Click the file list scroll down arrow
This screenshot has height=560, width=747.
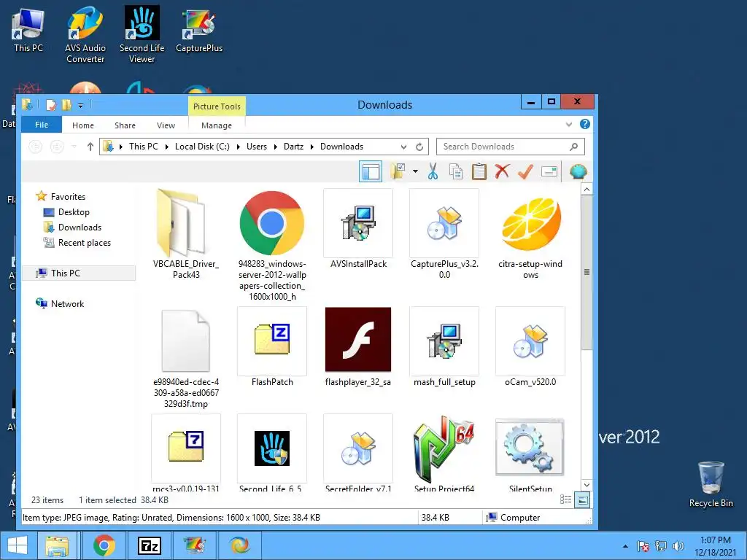pyautogui.click(x=587, y=485)
